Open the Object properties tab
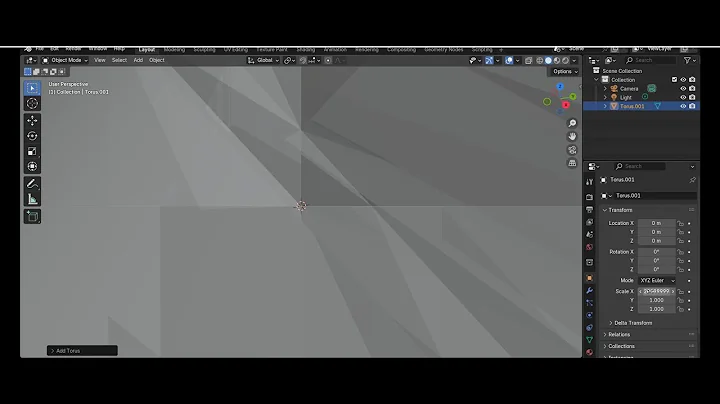720x404 pixels. pyautogui.click(x=590, y=278)
